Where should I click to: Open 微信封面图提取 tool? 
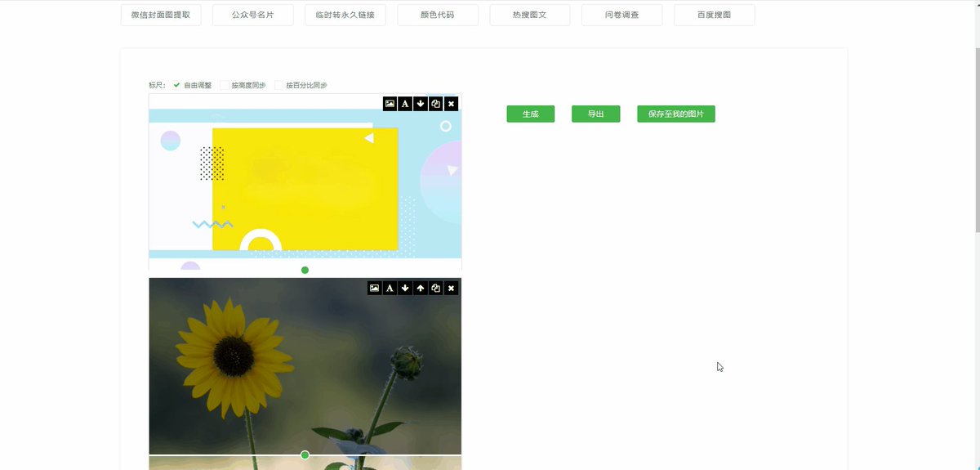point(161,15)
